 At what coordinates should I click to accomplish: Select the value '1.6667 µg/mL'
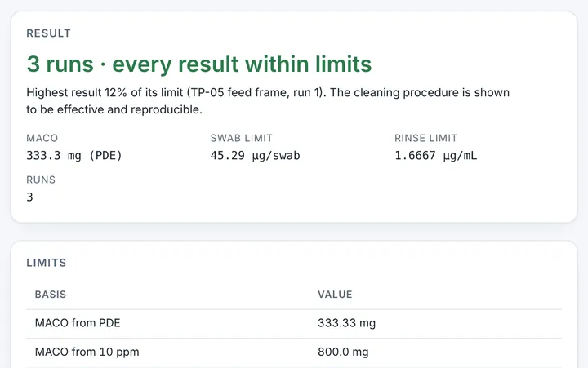436,156
